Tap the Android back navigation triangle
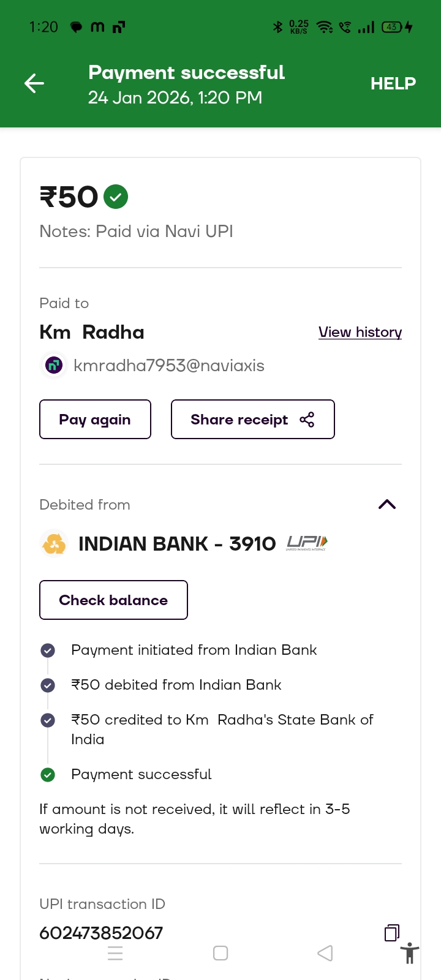 pyautogui.click(x=325, y=953)
